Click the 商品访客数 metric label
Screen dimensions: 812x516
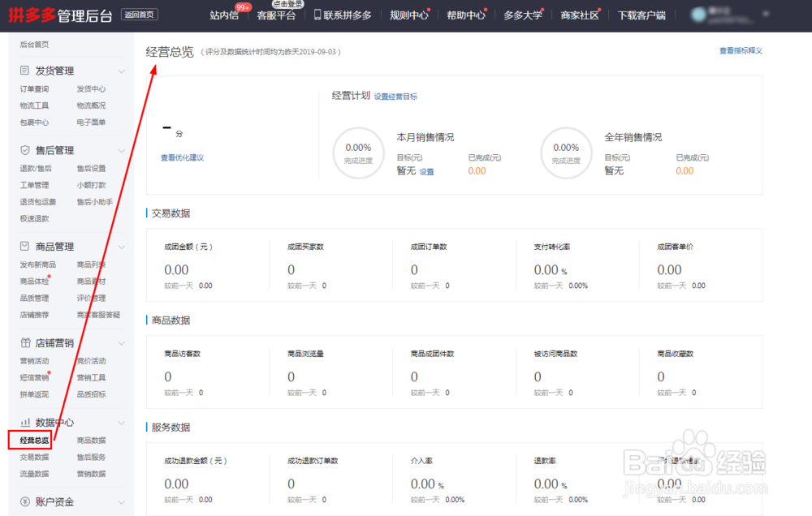[182, 354]
